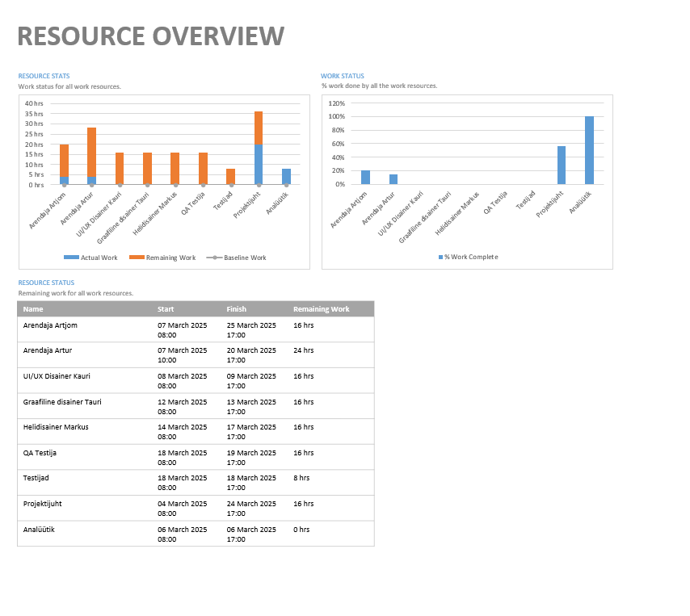Click the Analüütik bar in Work Status chart

pos(589,150)
